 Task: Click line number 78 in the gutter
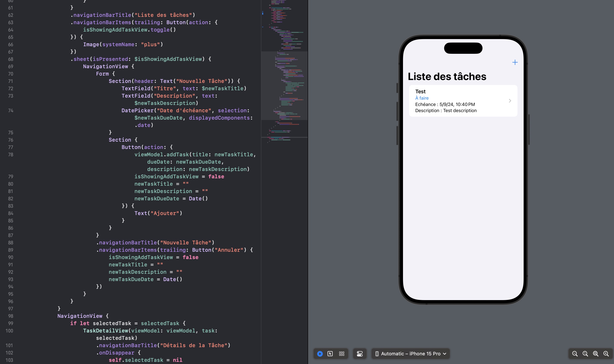[x=11, y=155]
